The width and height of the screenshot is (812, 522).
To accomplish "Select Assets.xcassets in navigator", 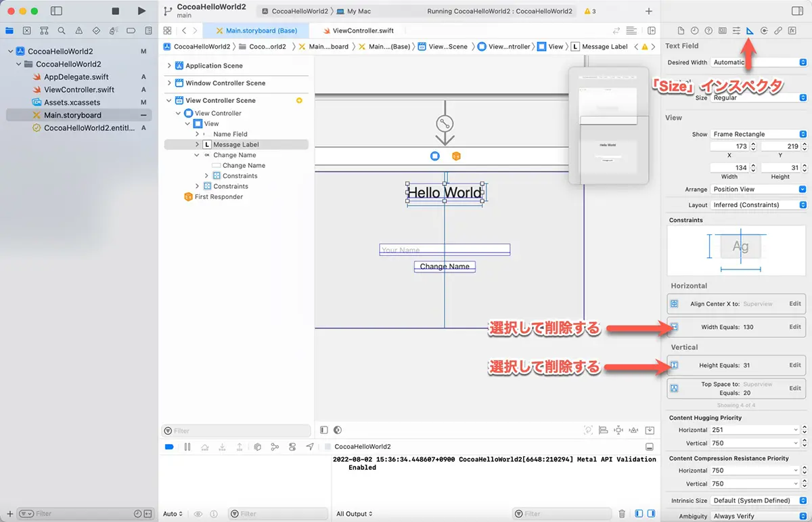I will (x=72, y=102).
